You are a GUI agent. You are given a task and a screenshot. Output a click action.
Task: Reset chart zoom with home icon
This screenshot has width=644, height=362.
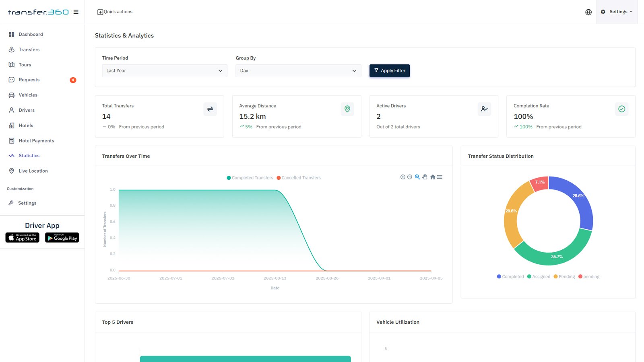(433, 177)
